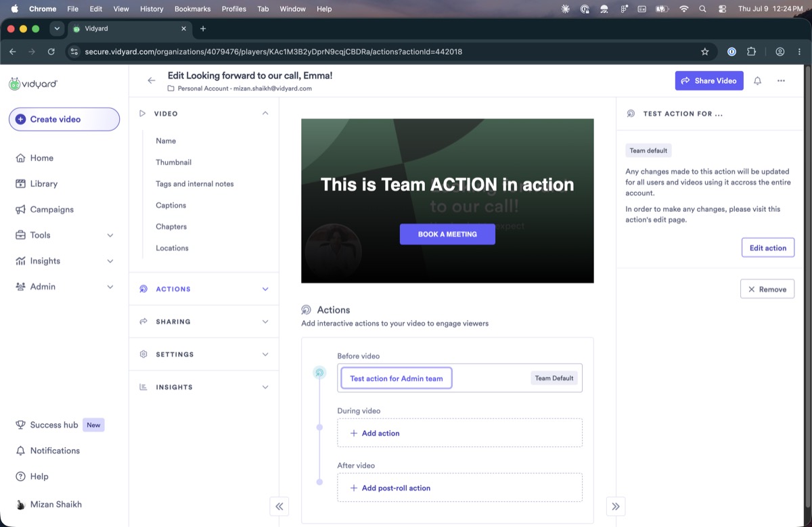Click the video preview thumbnail

point(447,201)
